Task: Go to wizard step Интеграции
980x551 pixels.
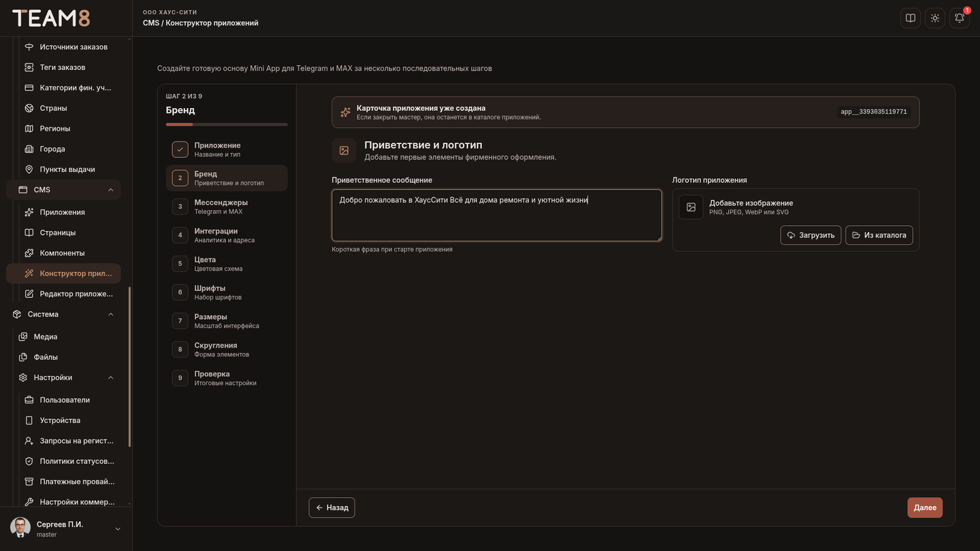Action: [227, 235]
